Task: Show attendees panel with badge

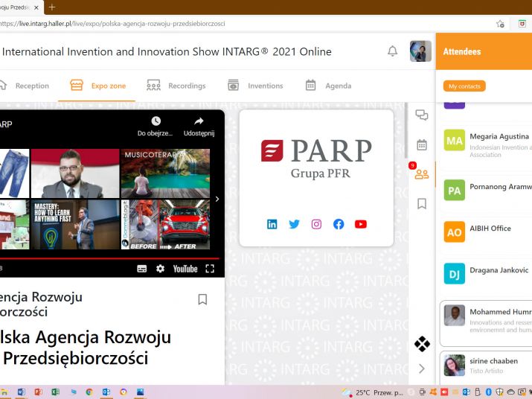Action: [x=422, y=174]
